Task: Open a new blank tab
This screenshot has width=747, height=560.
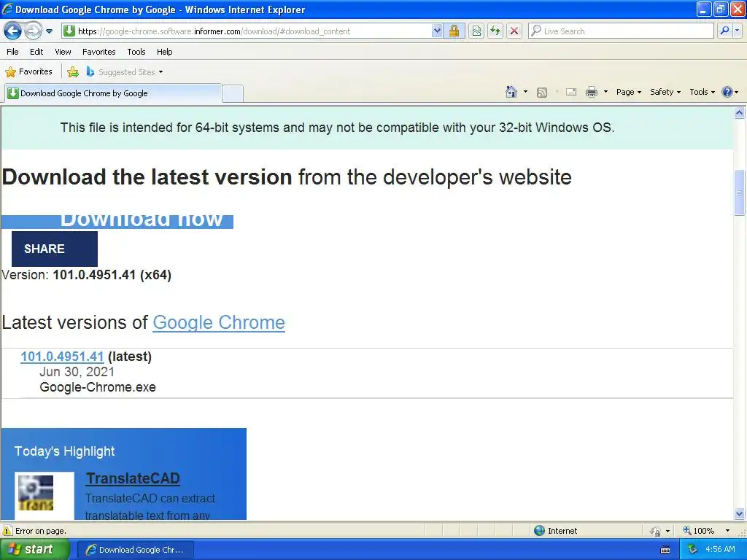Action: pos(233,93)
